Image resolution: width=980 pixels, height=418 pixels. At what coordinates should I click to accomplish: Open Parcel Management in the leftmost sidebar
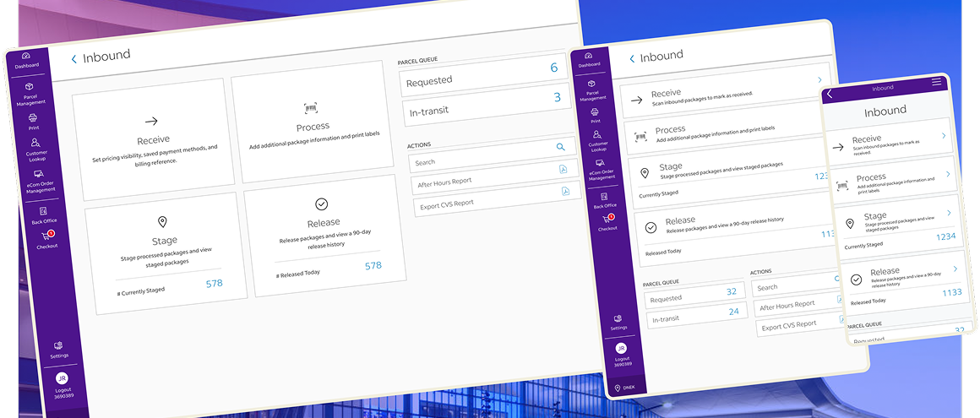pyautogui.click(x=28, y=86)
